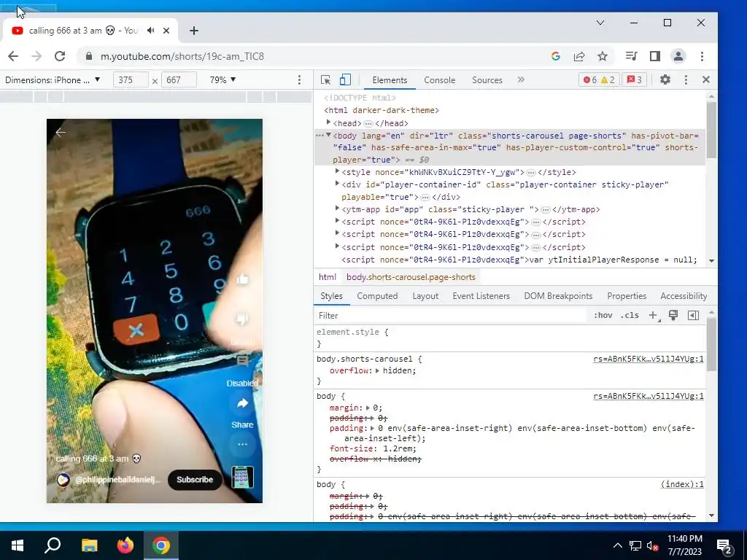Screen dimensions: 747x560
Task: Open the Windows Start menu
Action: (x=18, y=545)
